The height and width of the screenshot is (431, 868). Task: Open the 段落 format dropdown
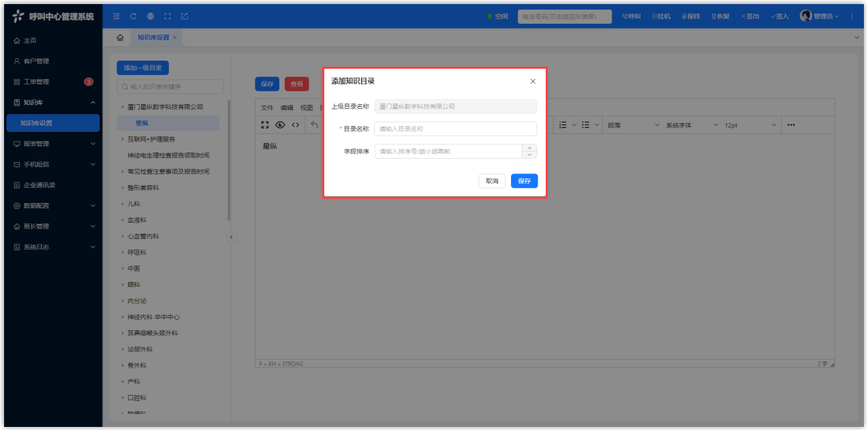(x=633, y=125)
